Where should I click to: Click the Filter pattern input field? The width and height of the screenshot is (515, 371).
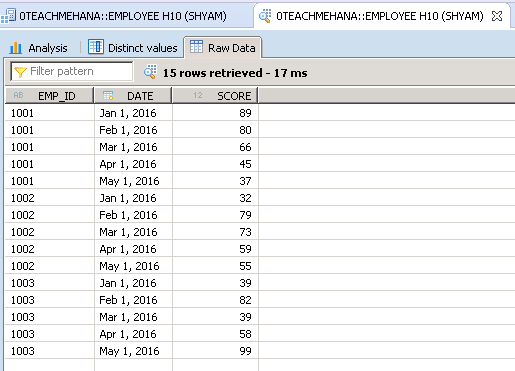72,71
